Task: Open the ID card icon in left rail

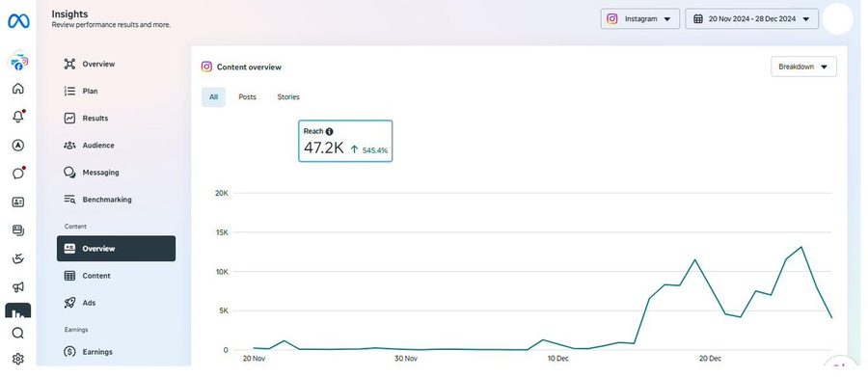Action: (18, 202)
